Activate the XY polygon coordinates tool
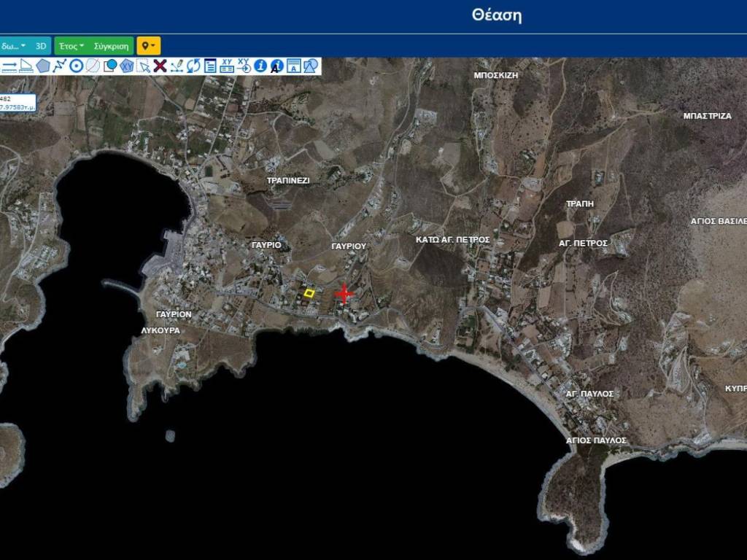 127,66
